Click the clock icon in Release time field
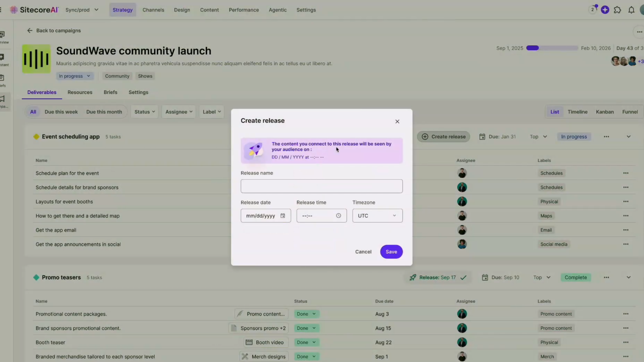 (x=338, y=216)
